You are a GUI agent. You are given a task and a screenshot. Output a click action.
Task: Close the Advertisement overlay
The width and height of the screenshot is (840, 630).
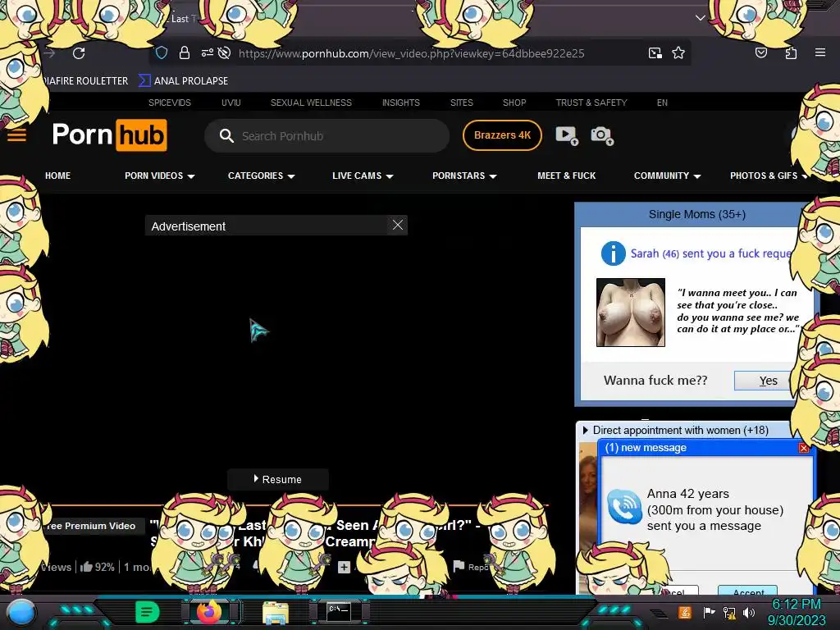(x=398, y=225)
